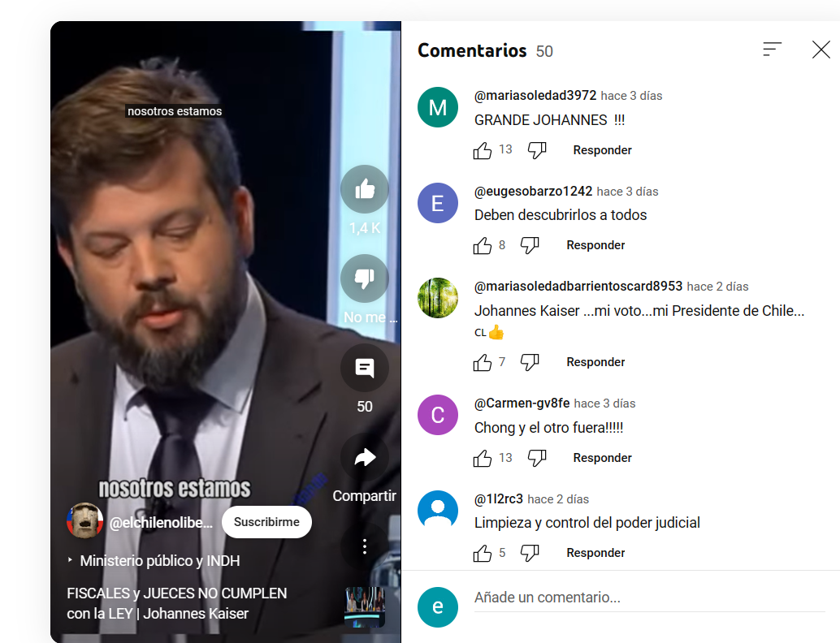Viewport: 840px width, 643px height.
Task: Like the Chong y el otro fuera comment
Action: tap(482, 458)
